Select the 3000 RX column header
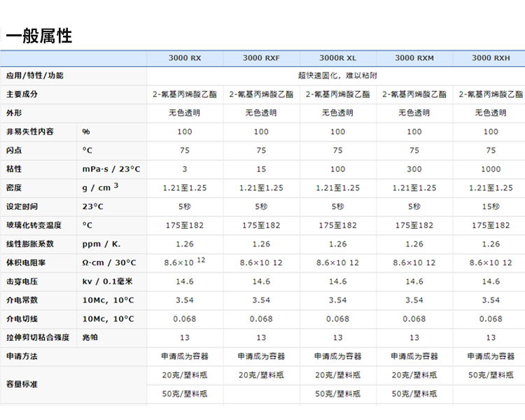The height and width of the screenshot is (420, 525). [x=184, y=58]
